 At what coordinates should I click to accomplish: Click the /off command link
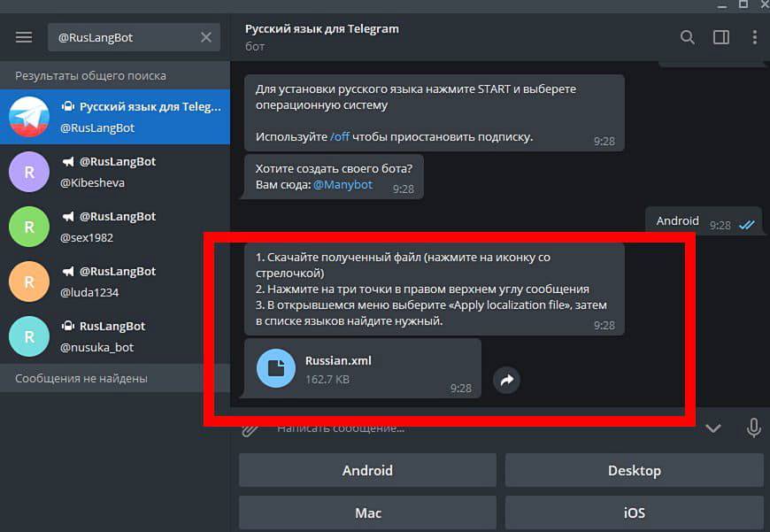click(x=340, y=137)
